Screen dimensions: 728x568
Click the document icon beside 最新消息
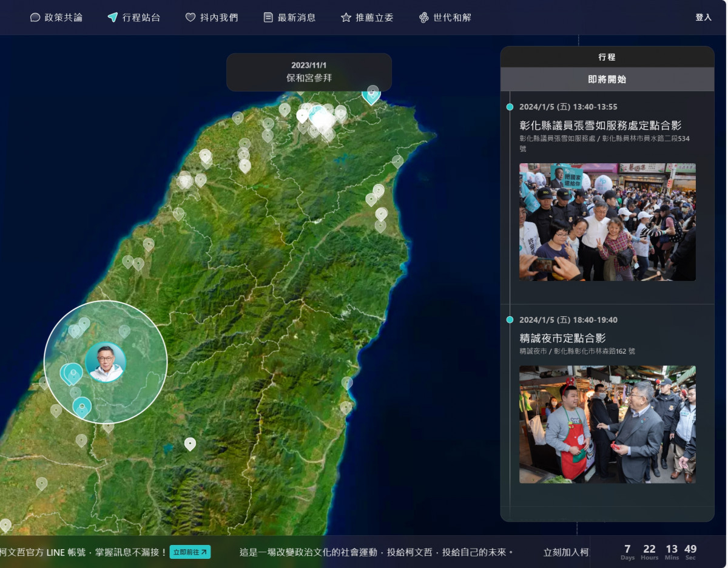point(268,18)
